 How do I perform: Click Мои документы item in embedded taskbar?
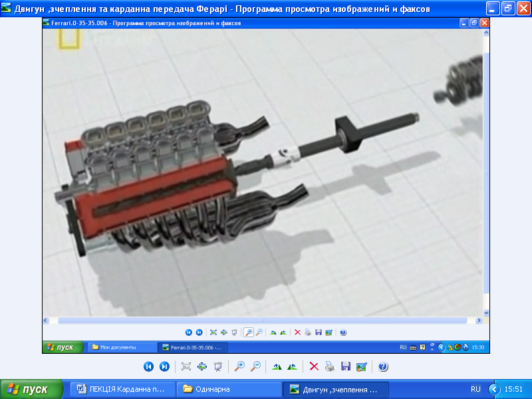point(122,347)
